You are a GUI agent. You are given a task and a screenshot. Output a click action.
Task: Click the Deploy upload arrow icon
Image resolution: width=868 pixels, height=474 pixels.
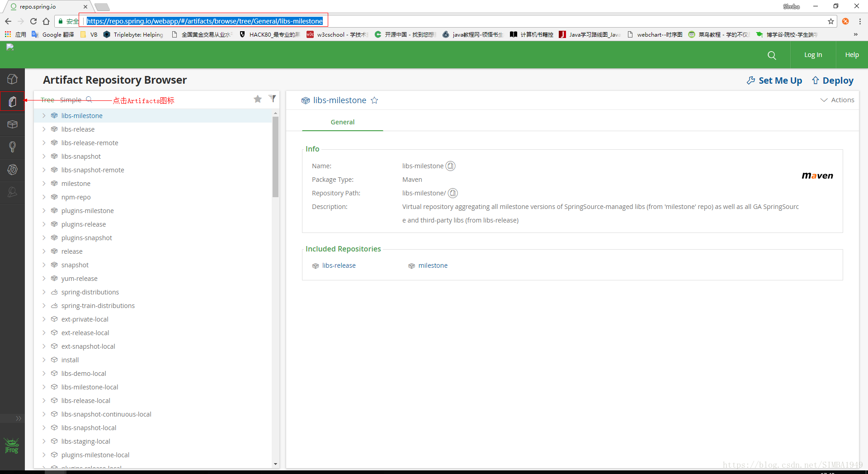point(816,81)
